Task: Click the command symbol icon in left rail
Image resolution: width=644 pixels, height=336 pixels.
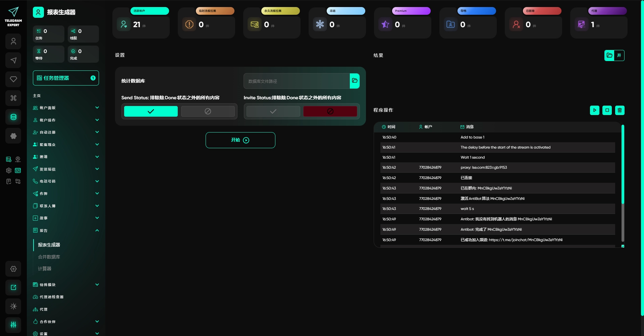Action: pos(13,98)
